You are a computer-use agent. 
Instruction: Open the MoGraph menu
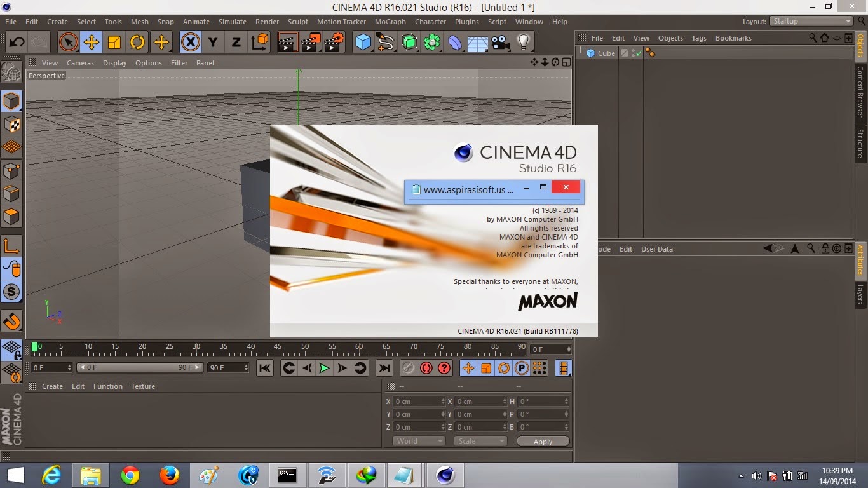[x=390, y=21]
